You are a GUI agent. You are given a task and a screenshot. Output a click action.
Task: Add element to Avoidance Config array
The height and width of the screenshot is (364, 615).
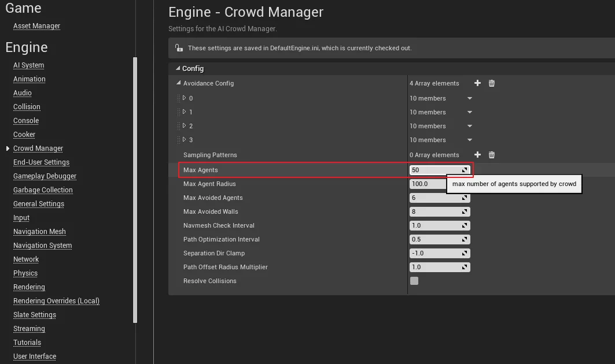[x=477, y=83]
